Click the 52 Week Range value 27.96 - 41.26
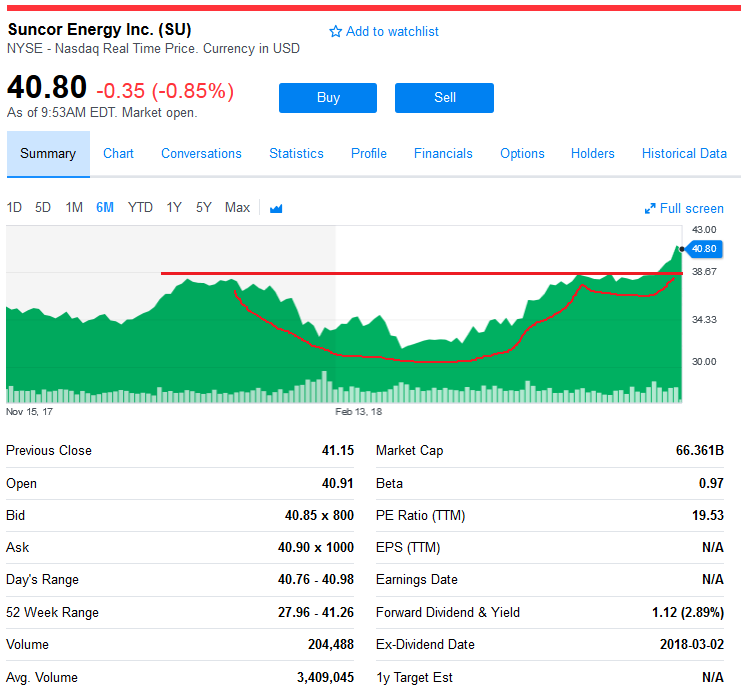The height and width of the screenshot is (690, 741). [316, 613]
